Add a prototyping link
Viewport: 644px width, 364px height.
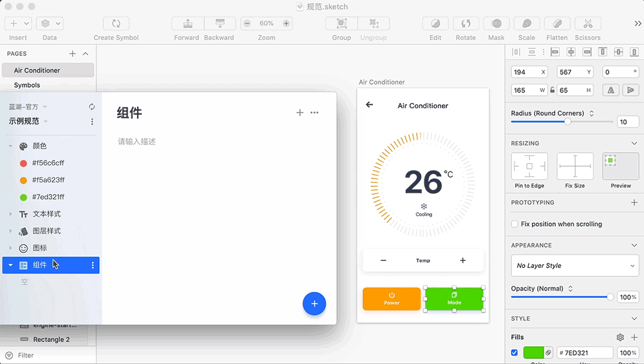point(634,202)
